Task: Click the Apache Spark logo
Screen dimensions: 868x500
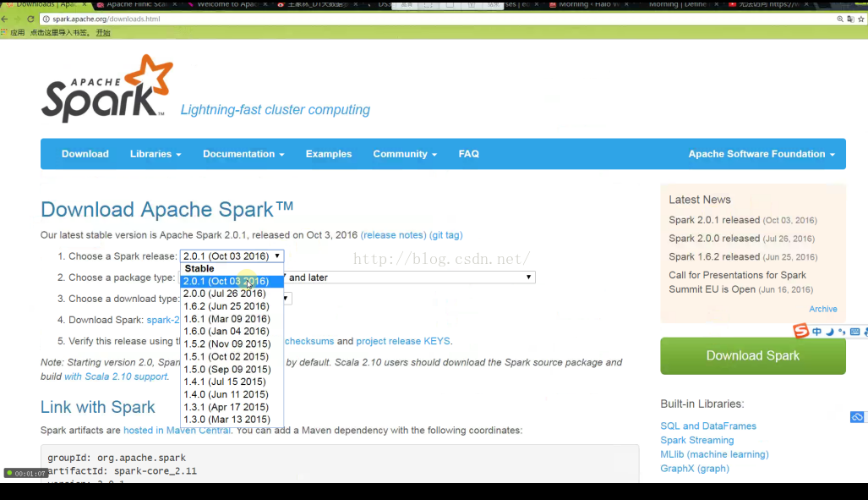Action: [107, 89]
